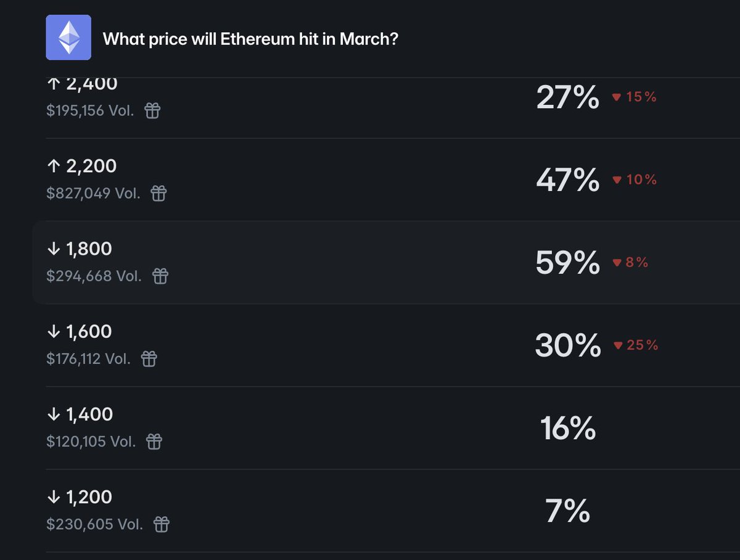Click the 16% probability value

coord(568,428)
